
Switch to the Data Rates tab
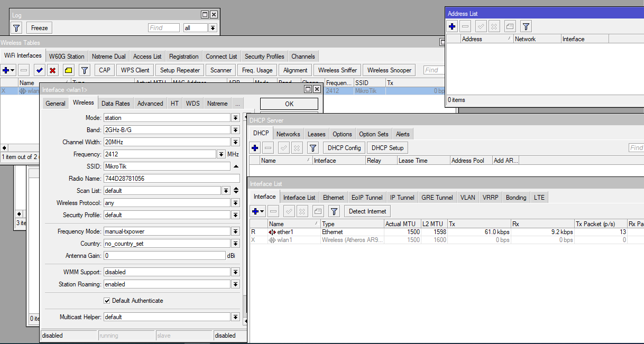pos(115,104)
